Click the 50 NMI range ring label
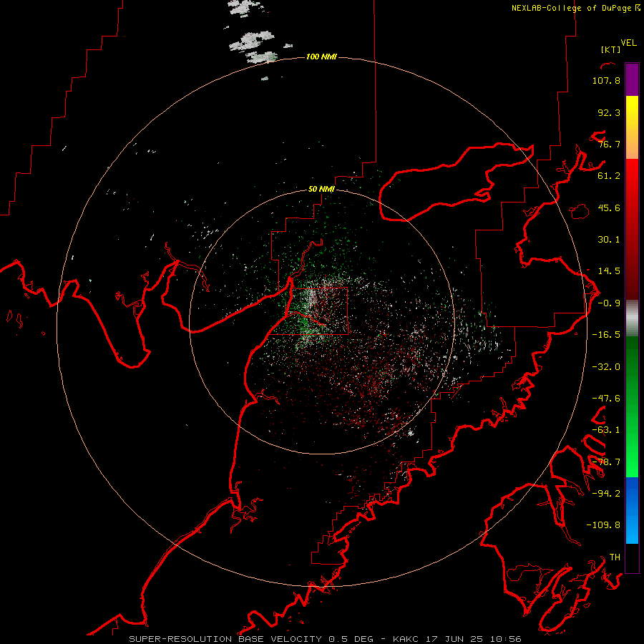644x644 pixels. 321,189
